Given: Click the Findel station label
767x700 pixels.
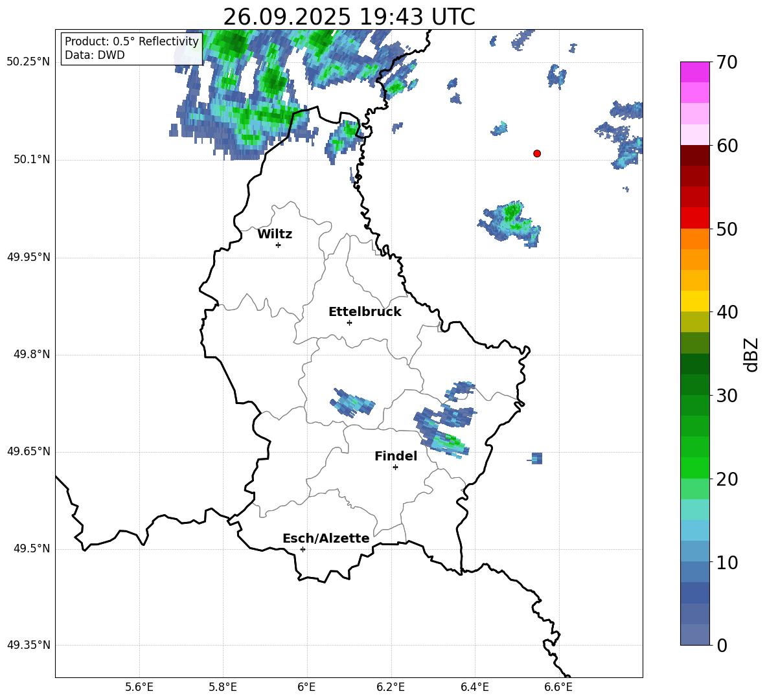Looking at the screenshot, I should pyautogui.click(x=396, y=456).
